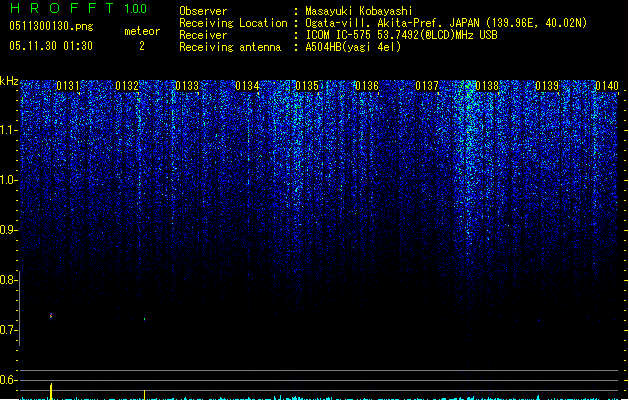This screenshot has width=629, height=400.
Task: Click the 0135 time marker
Action: pos(307,86)
